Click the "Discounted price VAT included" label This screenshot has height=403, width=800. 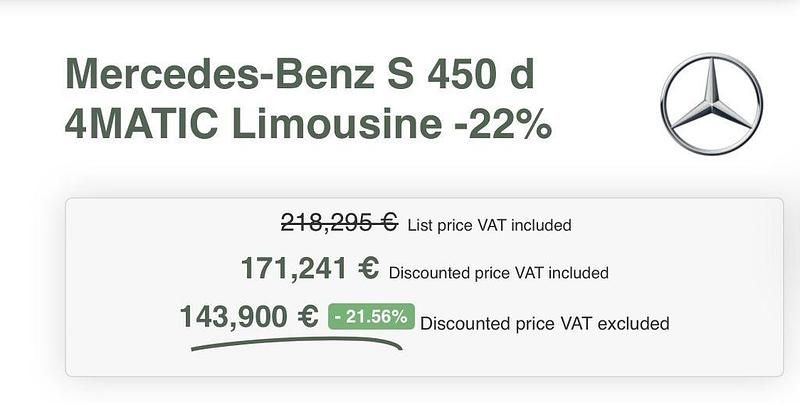pos(498,272)
